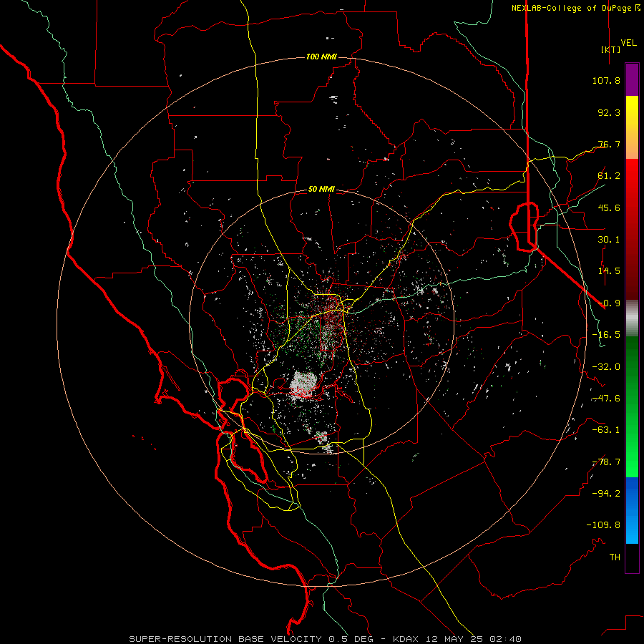Click the blue segment of the color bar

coord(632,510)
